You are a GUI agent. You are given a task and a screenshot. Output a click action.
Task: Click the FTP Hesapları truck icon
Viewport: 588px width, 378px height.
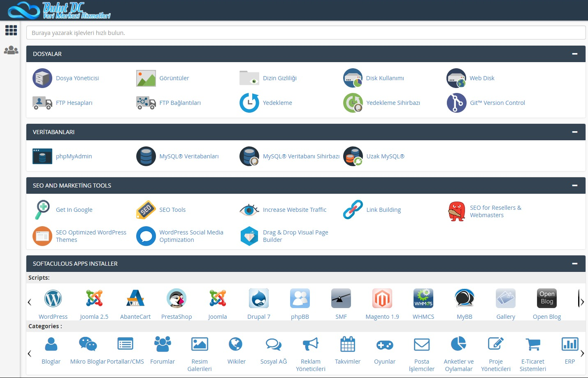coord(42,103)
